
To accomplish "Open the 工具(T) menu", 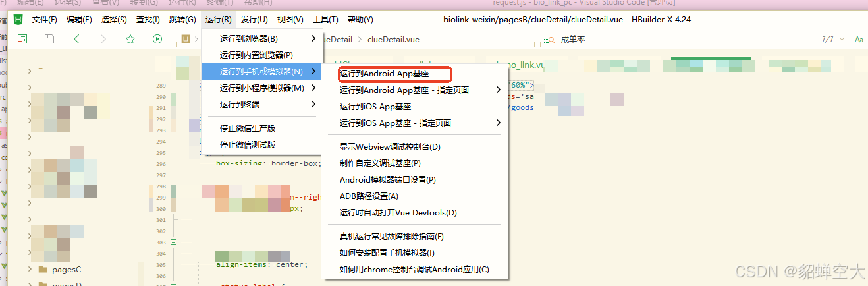I will [325, 20].
